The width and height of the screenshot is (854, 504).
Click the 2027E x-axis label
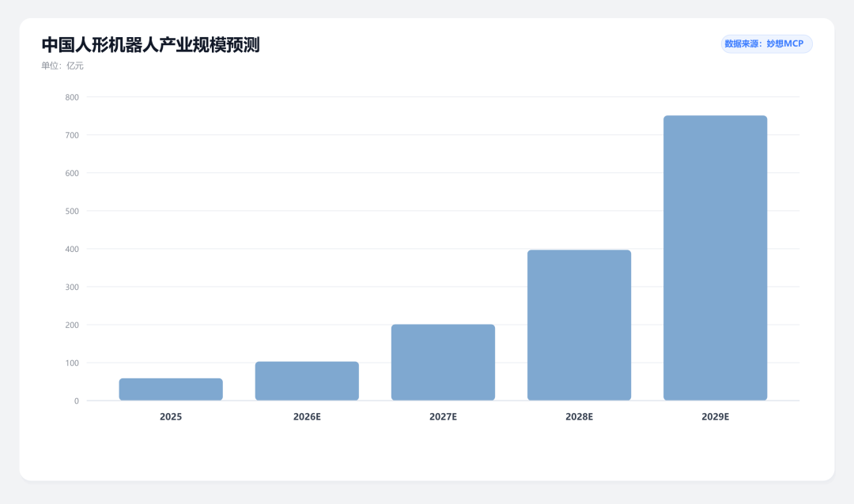(x=444, y=417)
